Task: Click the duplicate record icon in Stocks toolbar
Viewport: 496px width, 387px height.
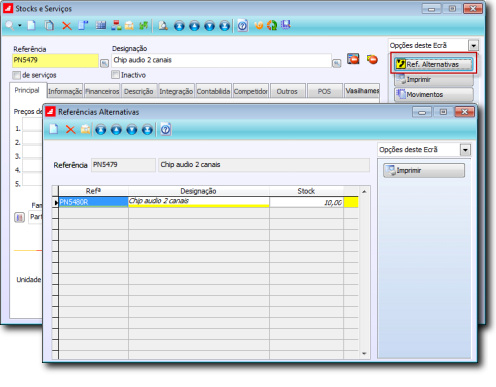Action: pyautogui.click(x=49, y=25)
